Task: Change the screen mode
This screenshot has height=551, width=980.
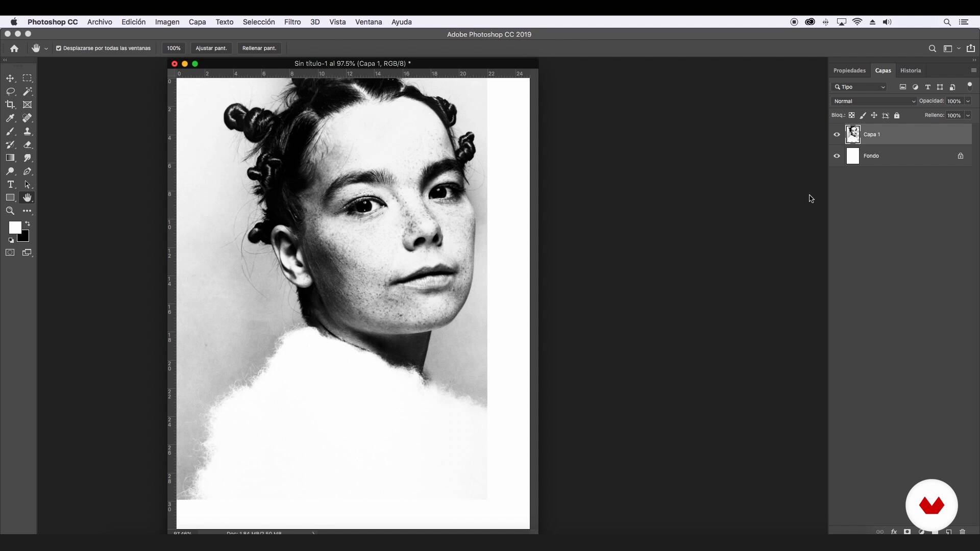Action: click(28, 253)
